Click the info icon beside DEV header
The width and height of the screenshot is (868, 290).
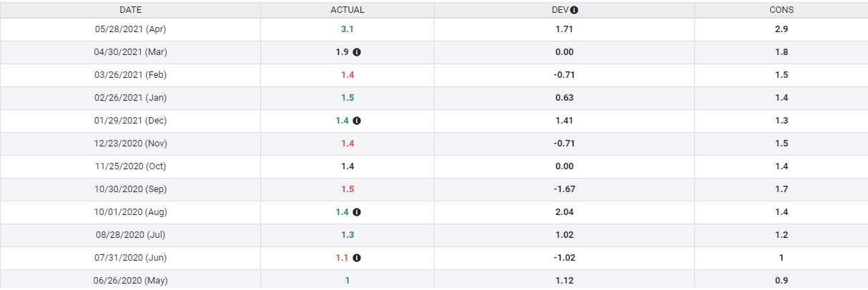(574, 10)
